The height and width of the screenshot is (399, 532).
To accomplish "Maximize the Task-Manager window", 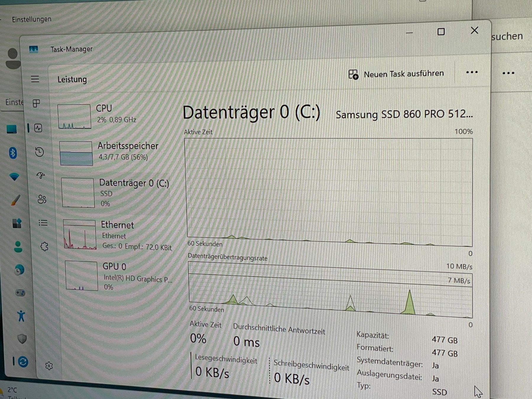I will pos(441,31).
